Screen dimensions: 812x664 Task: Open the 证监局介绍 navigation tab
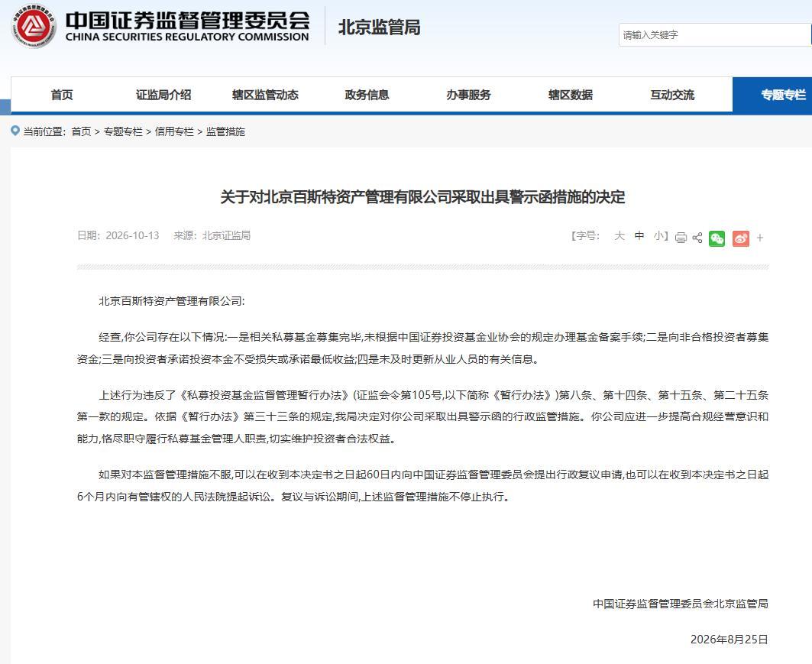tap(163, 95)
